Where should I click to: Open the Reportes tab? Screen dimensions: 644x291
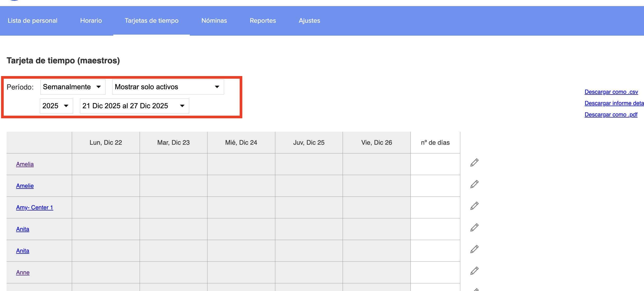263,21
